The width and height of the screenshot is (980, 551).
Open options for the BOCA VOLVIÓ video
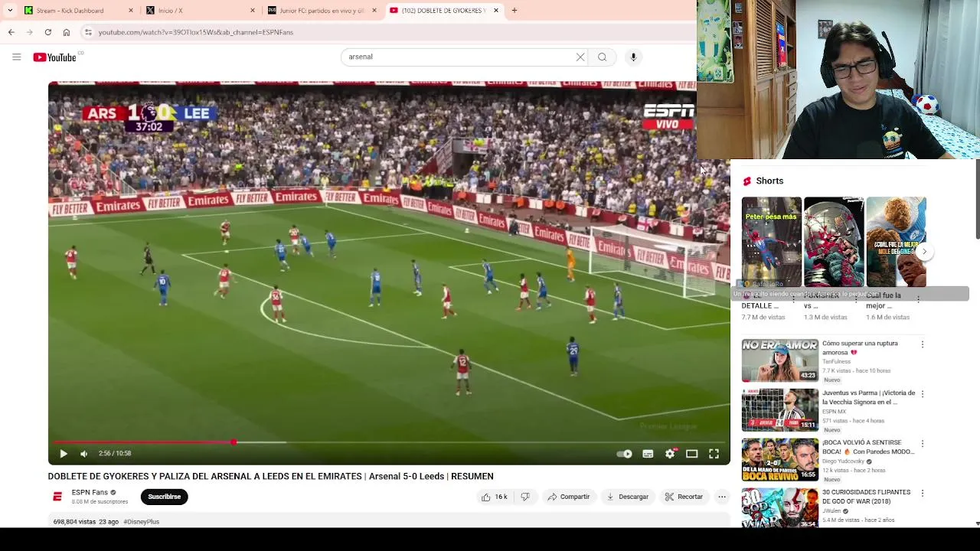[x=922, y=444]
